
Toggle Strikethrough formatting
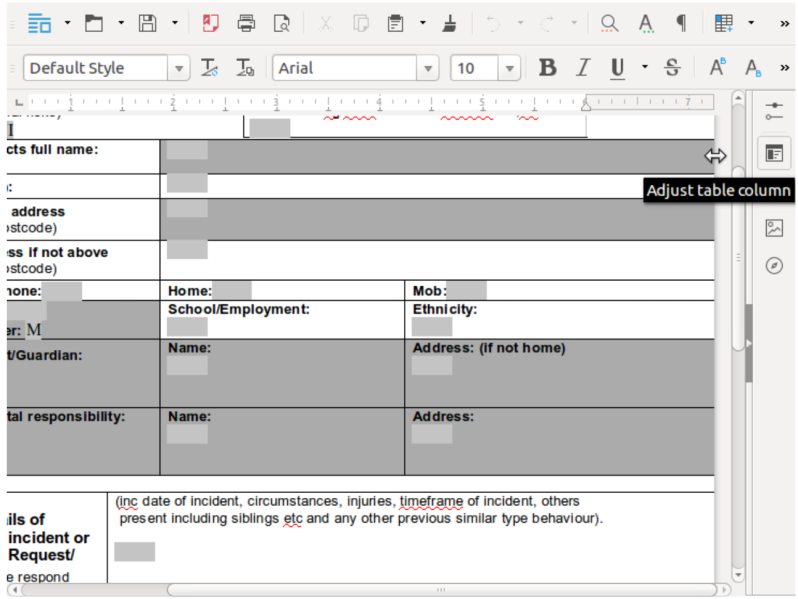[x=672, y=67]
